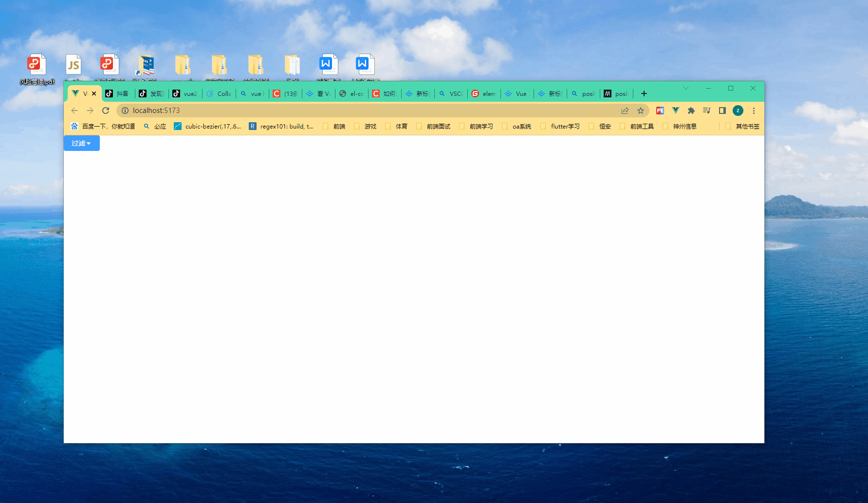Open the 前端工具 bookmark folder
The width and height of the screenshot is (868, 503).
(x=637, y=126)
